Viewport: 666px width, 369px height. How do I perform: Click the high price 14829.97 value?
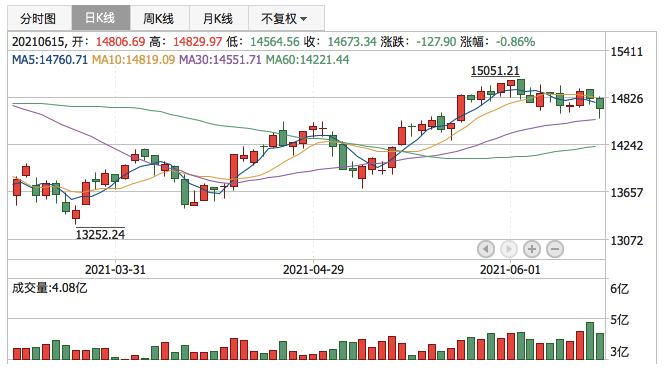pyautogui.click(x=198, y=42)
